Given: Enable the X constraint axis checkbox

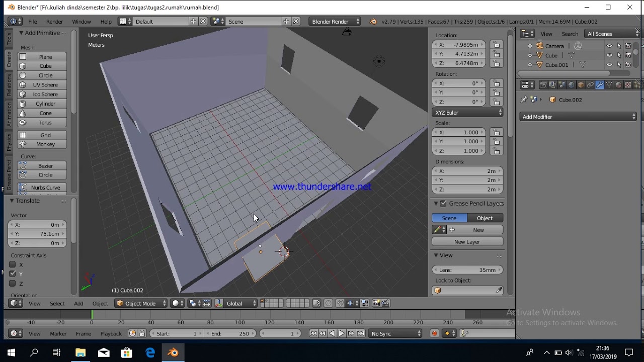Looking at the screenshot, I should [x=13, y=264].
